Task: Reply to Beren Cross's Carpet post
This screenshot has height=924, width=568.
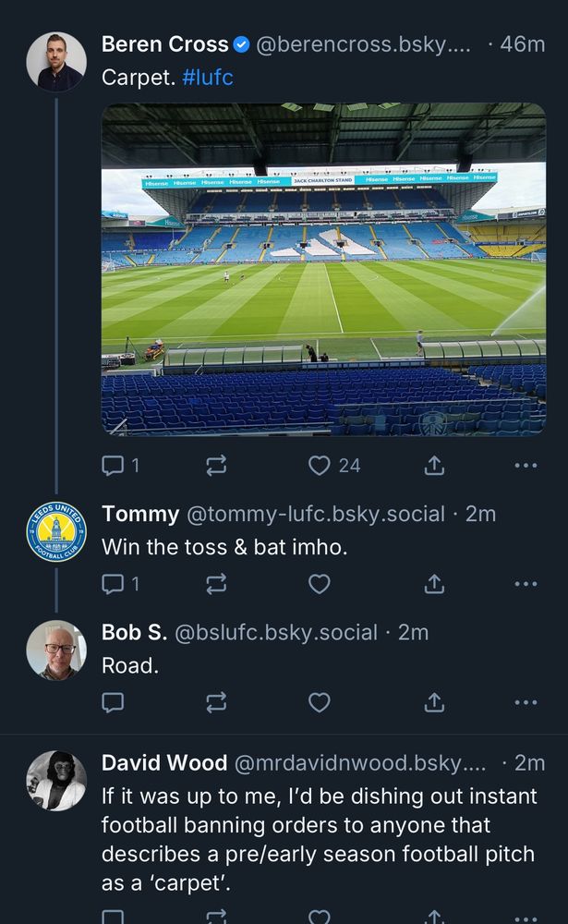Action: click(113, 466)
